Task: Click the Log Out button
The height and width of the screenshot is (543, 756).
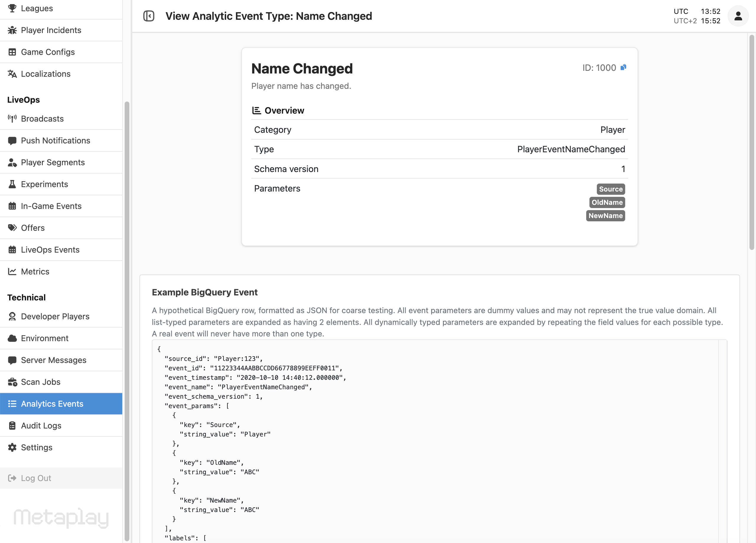Action: coord(36,478)
